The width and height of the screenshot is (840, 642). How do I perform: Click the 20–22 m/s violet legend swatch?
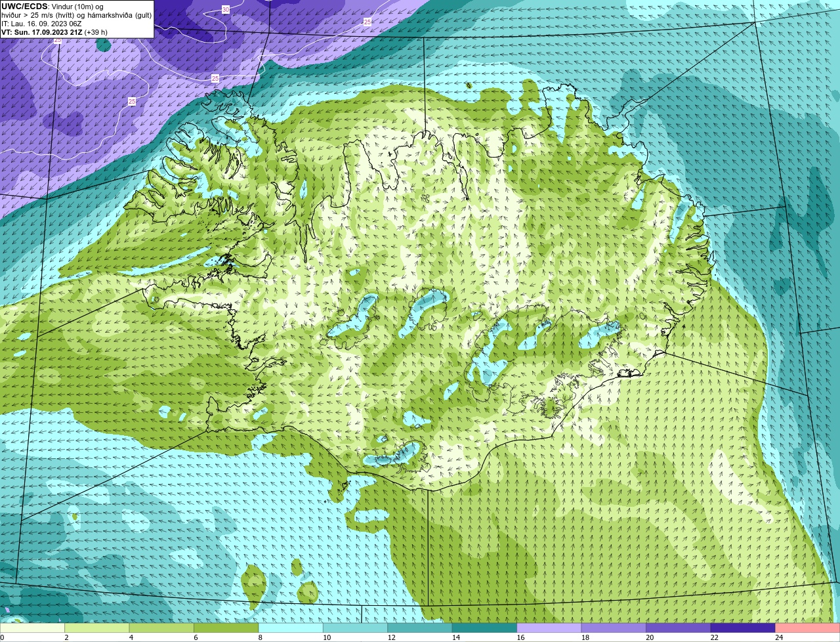tap(679, 628)
